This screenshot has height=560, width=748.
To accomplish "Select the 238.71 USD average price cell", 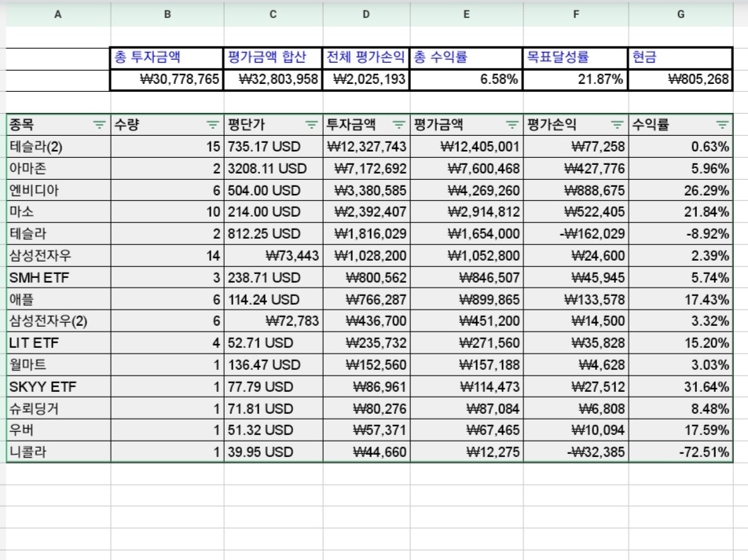I will 273,277.
